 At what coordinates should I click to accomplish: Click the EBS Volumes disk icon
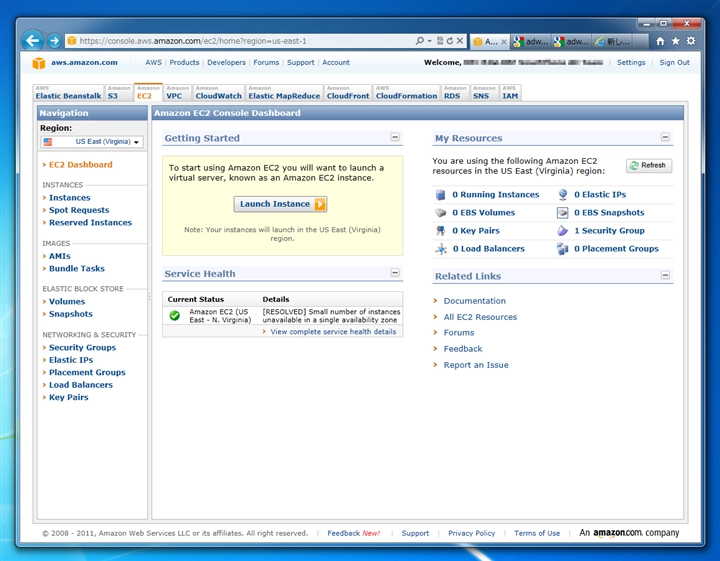pos(440,213)
